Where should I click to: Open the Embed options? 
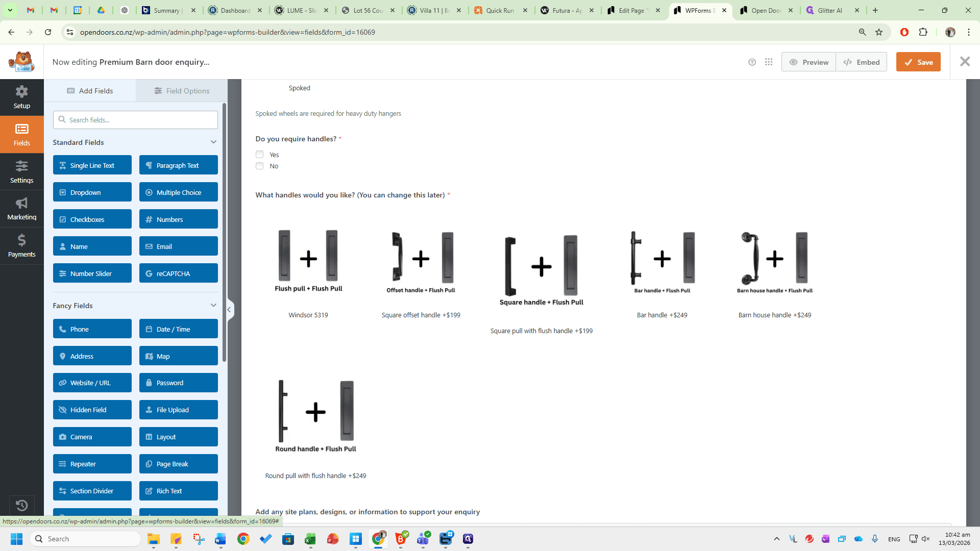[x=862, y=62]
